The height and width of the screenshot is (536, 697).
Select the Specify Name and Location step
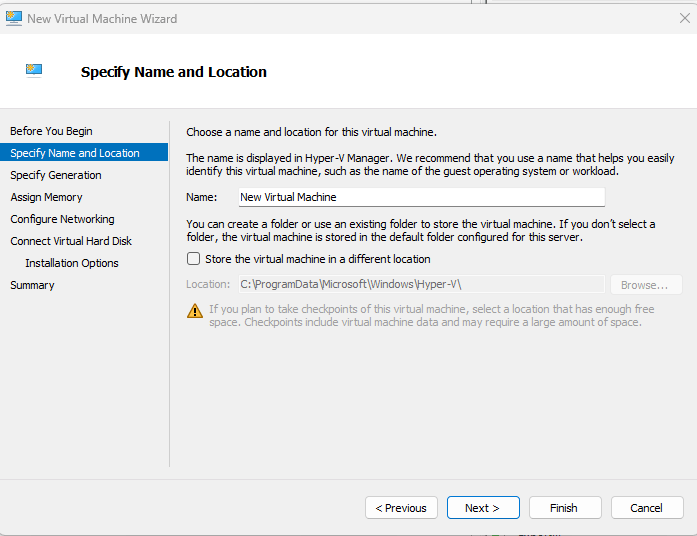click(x=84, y=152)
